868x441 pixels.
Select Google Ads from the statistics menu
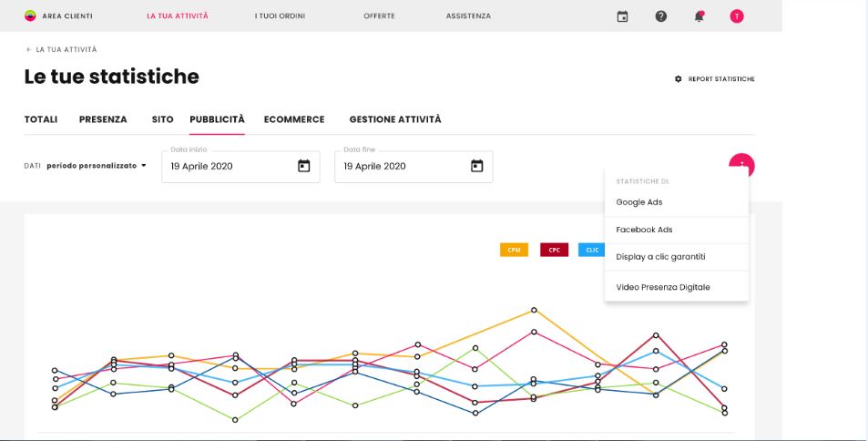pyautogui.click(x=639, y=202)
